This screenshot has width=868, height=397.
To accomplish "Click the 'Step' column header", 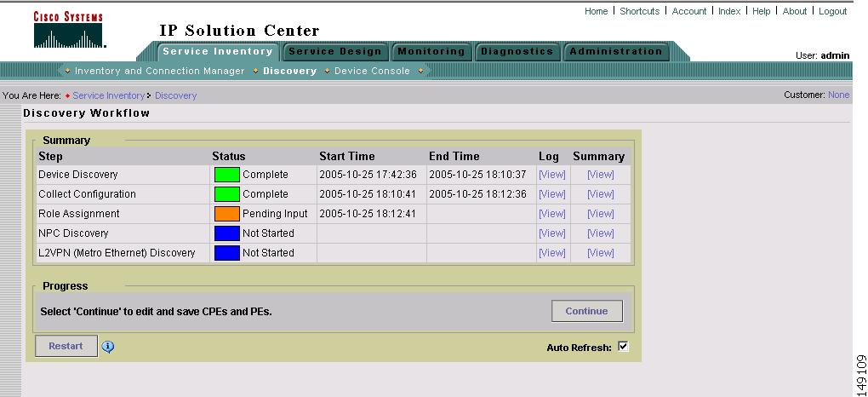I will [x=50, y=157].
